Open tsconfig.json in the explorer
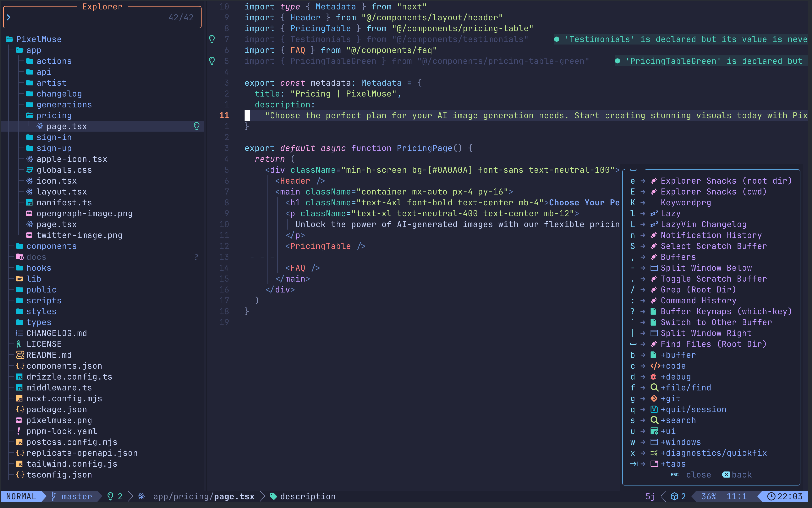 pos(59,475)
